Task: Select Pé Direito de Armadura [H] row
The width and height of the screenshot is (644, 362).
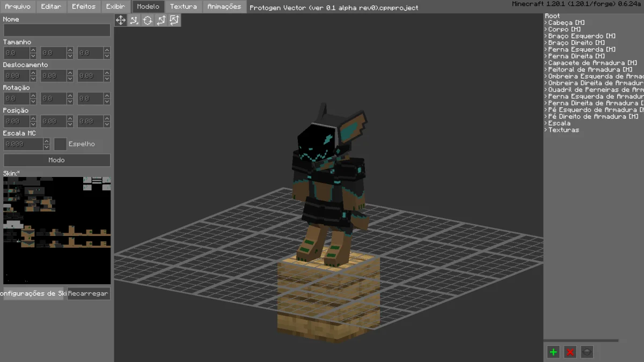Action: (594, 116)
